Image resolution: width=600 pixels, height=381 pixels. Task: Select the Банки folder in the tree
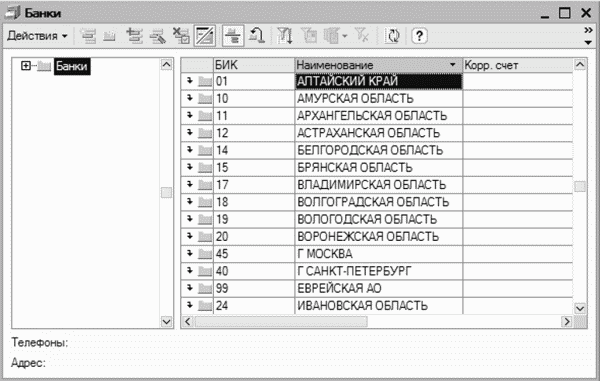pos(72,66)
